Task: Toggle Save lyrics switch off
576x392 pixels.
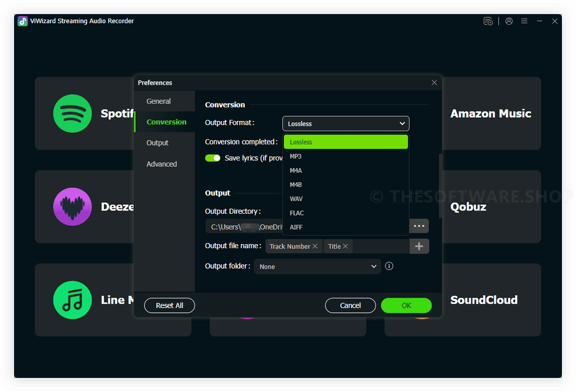Action: click(x=213, y=158)
